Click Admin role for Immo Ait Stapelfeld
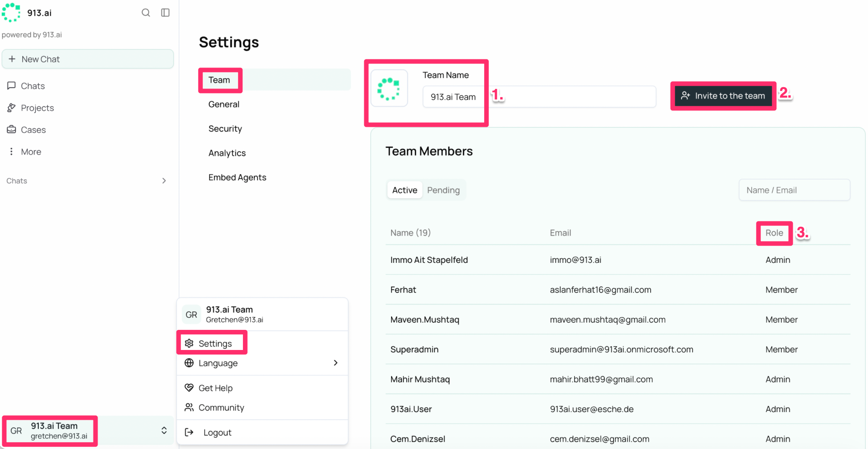 click(778, 260)
